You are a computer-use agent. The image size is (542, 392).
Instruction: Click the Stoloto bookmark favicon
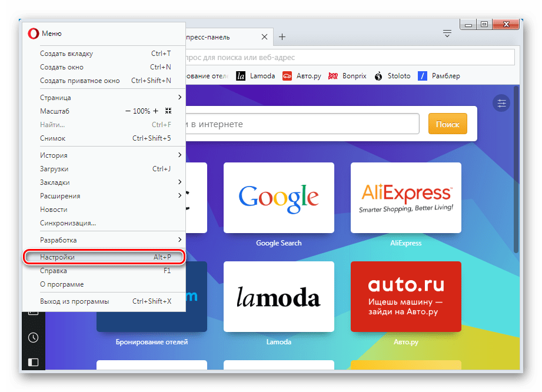(378, 76)
